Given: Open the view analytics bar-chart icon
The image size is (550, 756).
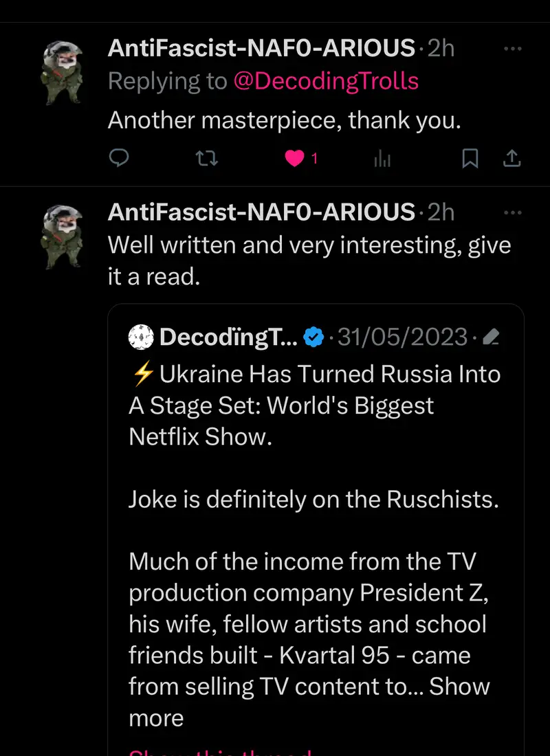Looking at the screenshot, I should (x=382, y=159).
